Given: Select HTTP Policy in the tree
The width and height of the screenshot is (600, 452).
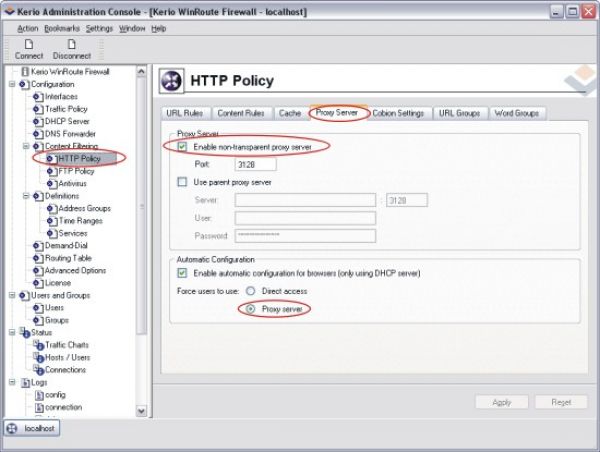Looking at the screenshot, I should (x=80, y=158).
